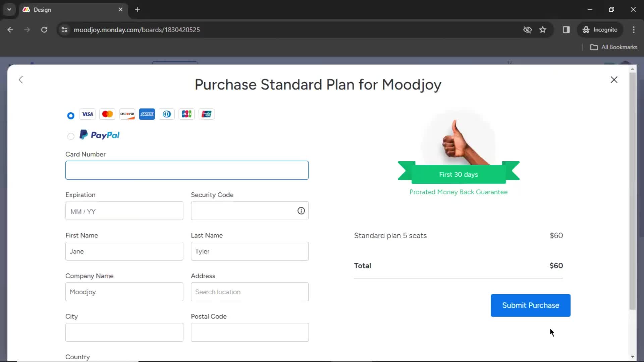Submit the purchase form
Image resolution: width=644 pixels, height=362 pixels.
pos(530,305)
